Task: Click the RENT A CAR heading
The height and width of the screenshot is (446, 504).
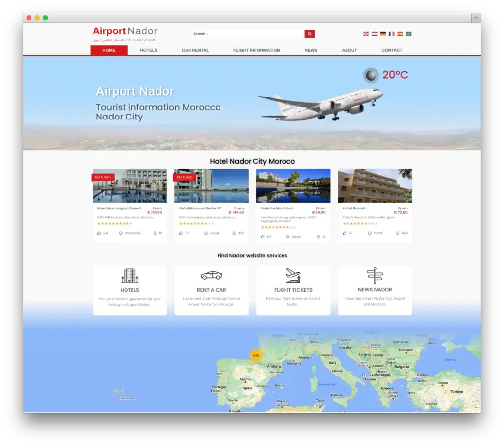Action: pyautogui.click(x=212, y=290)
